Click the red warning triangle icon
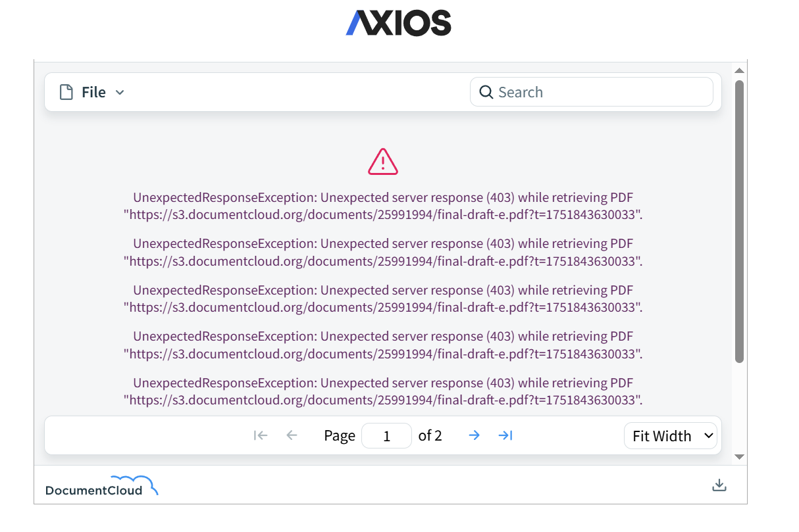Viewport: 799px width, 532px height. tap(383, 162)
